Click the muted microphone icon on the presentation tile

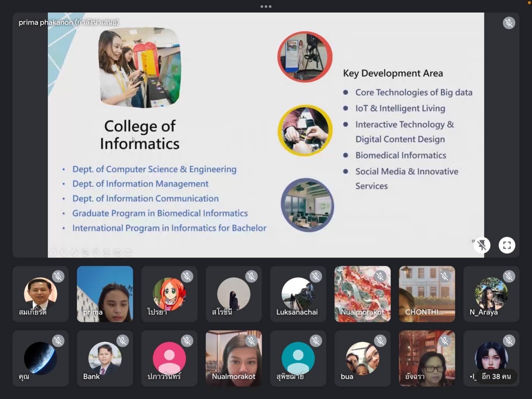[x=509, y=23]
